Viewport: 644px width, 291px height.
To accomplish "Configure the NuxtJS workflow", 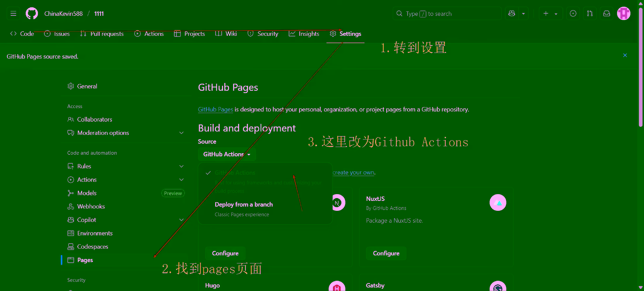I will click(386, 253).
